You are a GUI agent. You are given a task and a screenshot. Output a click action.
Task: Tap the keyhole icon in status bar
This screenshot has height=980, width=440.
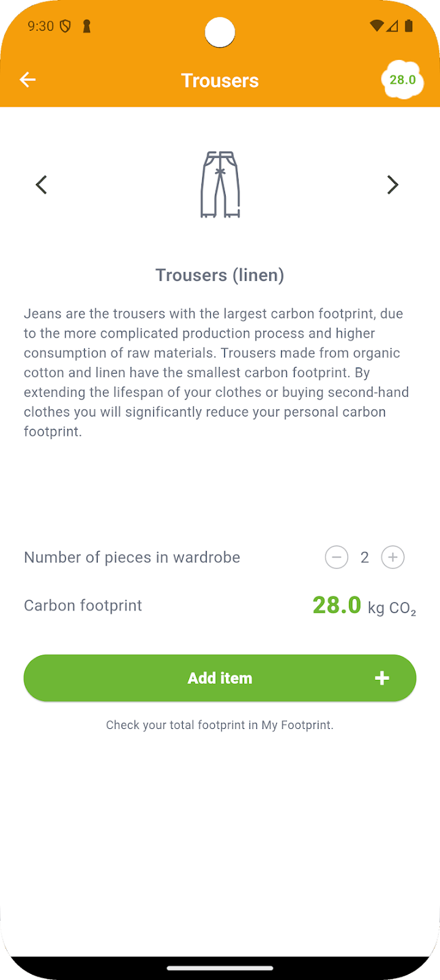[86, 27]
